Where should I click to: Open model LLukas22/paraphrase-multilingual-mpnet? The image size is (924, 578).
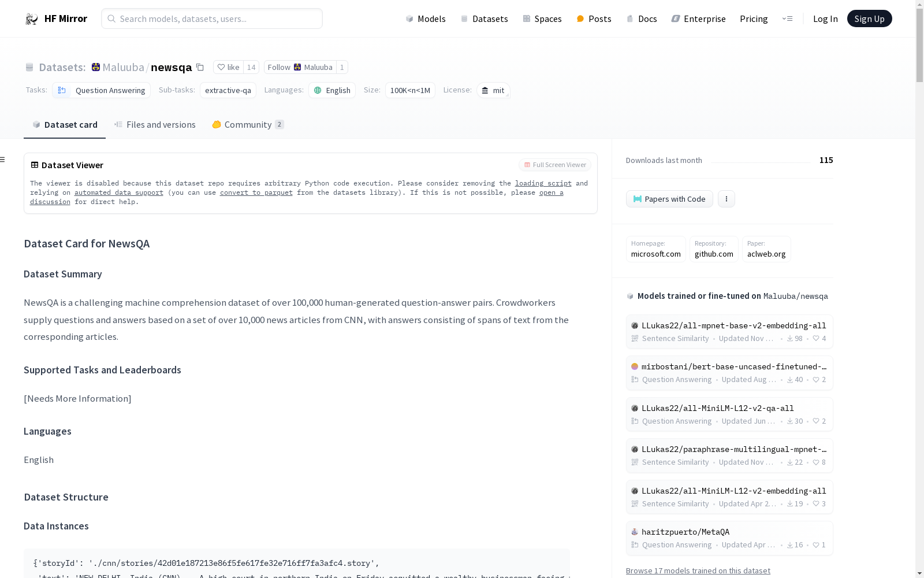729,455
